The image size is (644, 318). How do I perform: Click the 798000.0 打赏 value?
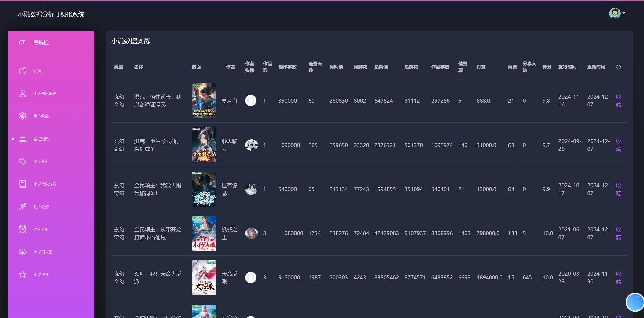[x=488, y=233]
